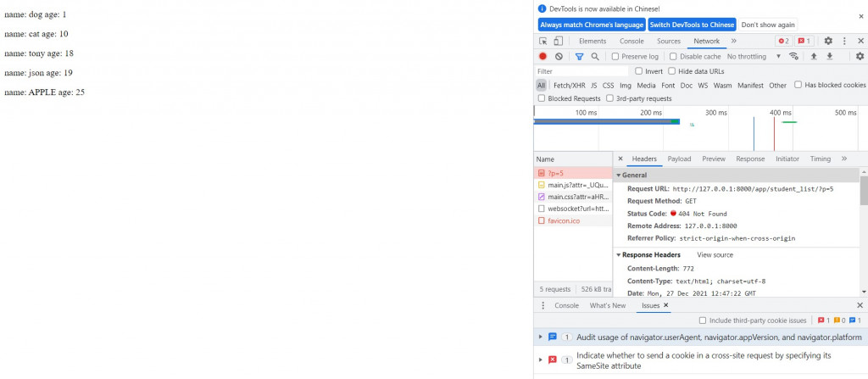Close the bottom drawer panel
Image resolution: width=868 pixels, height=379 pixels.
point(860,305)
